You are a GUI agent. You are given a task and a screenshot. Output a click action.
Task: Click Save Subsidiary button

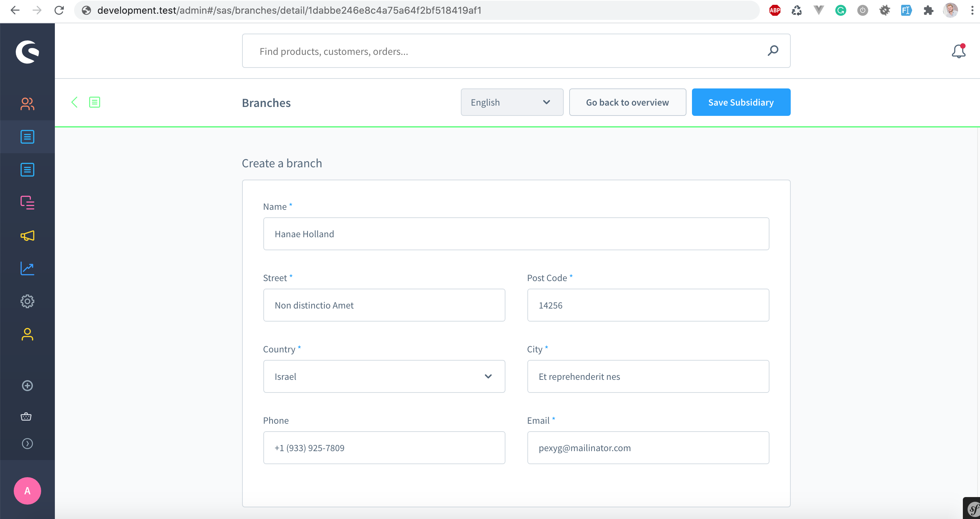point(741,102)
